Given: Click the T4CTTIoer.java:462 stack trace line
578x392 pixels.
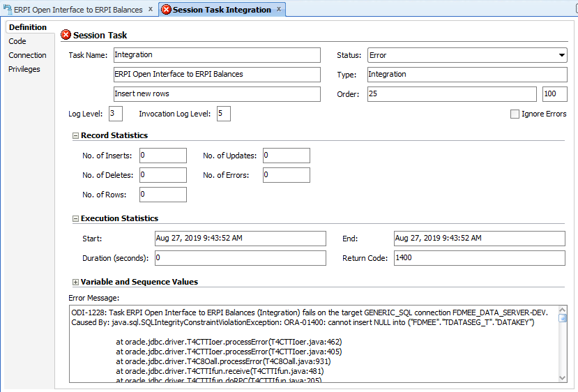Looking at the screenshot, I should [229, 342].
